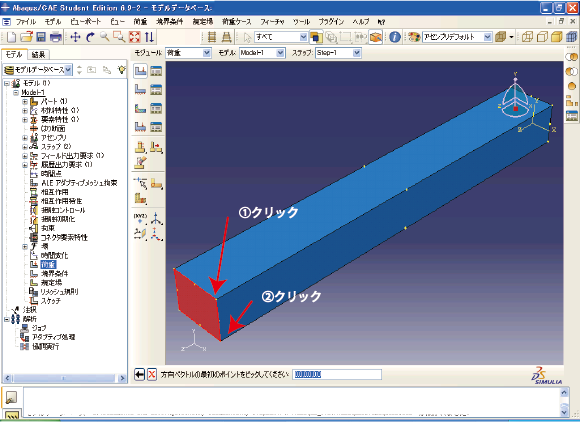
Task: Auto-fit the view with red arrows icon
Action: pyautogui.click(x=134, y=37)
